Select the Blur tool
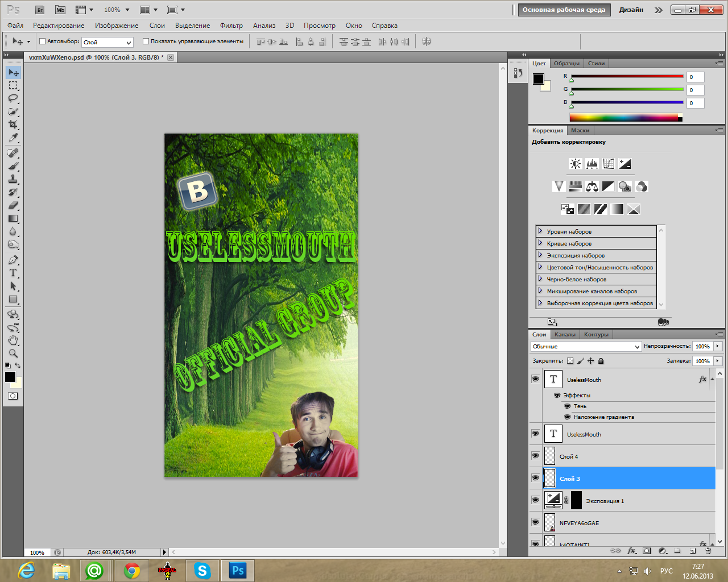 (13, 232)
